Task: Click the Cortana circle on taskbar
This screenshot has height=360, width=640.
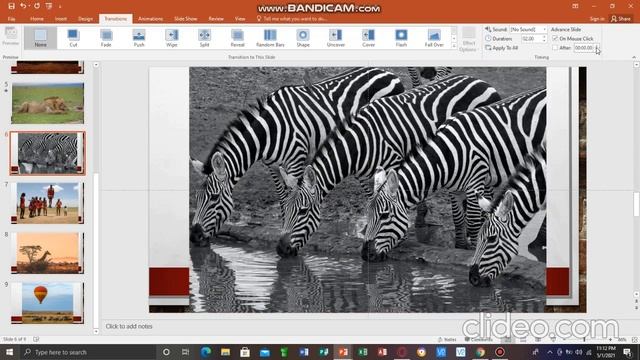Action: click(166, 352)
